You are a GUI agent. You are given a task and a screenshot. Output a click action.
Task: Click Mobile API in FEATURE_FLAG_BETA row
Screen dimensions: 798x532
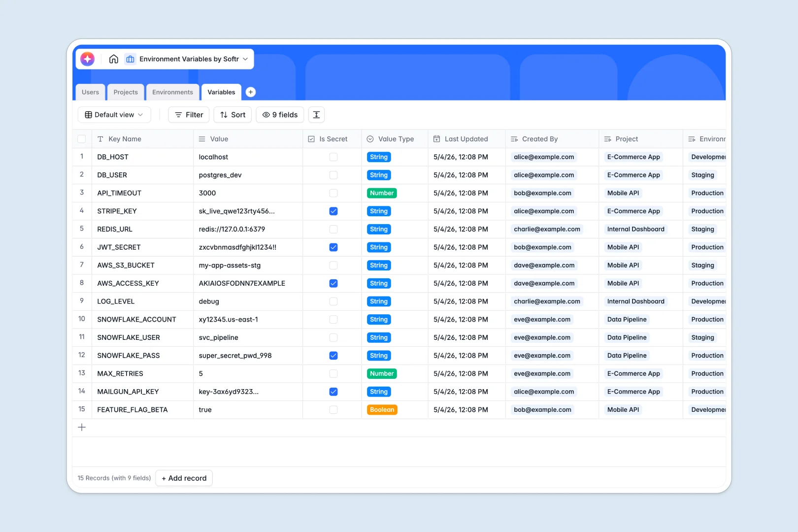[x=623, y=410]
